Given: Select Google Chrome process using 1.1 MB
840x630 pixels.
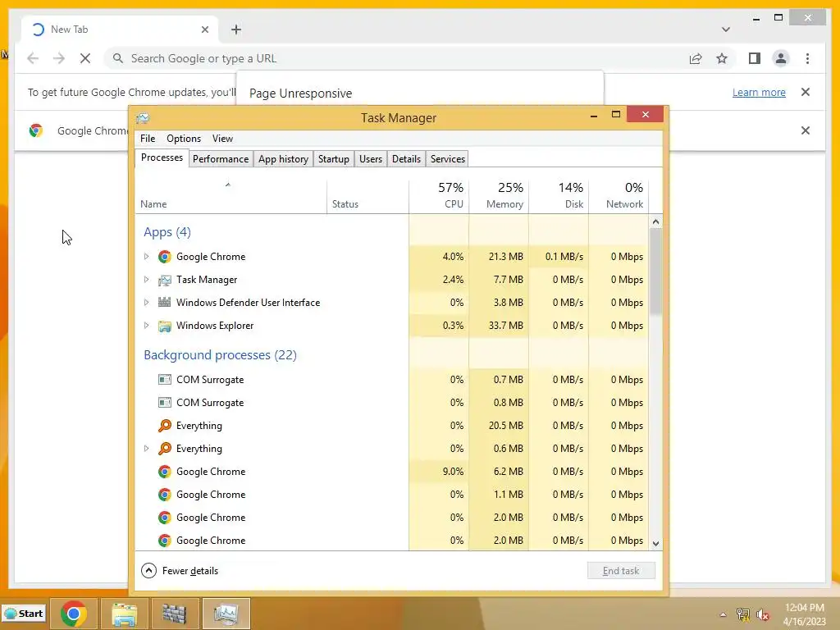Looking at the screenshot, I should coord(391,495).
